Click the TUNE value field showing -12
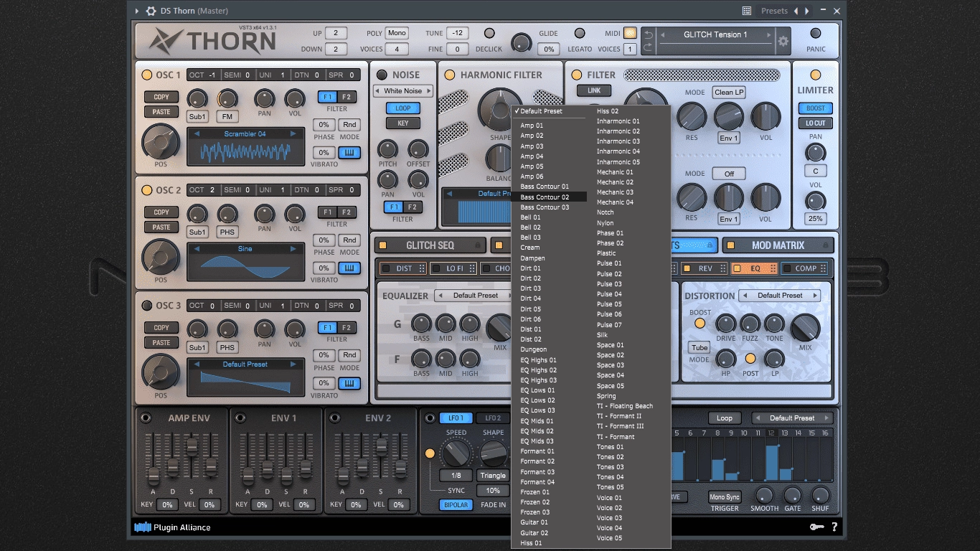980x551 pixels. [457, 33]
